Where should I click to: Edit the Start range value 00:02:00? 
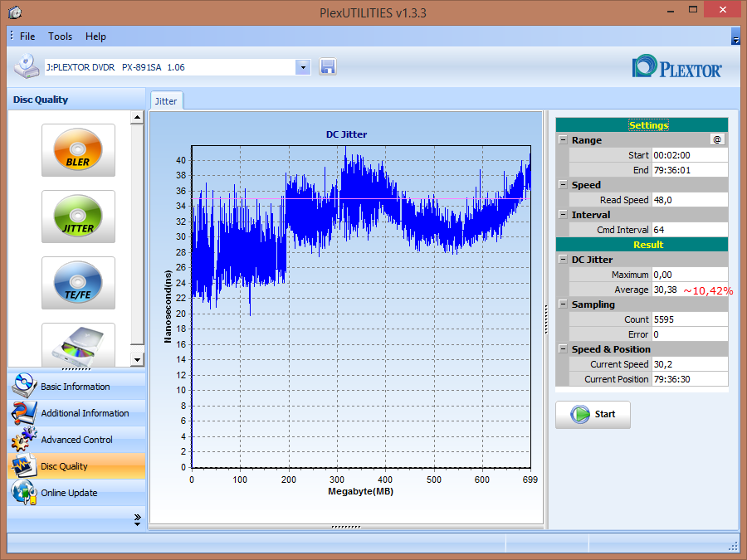click(x=690, y=155)
